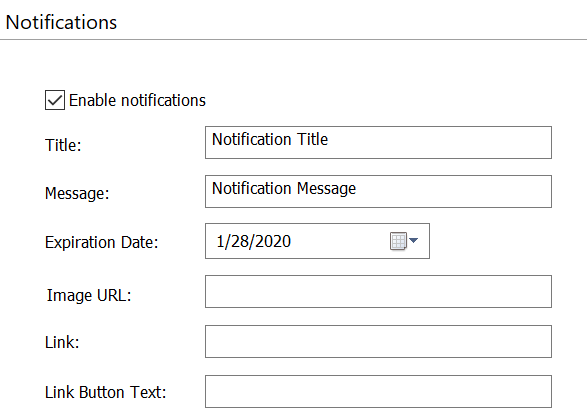Click the 'Enable notifications' label text
Image resolution: width=587 pixels, height=418 pixels.
coord(137,100)
